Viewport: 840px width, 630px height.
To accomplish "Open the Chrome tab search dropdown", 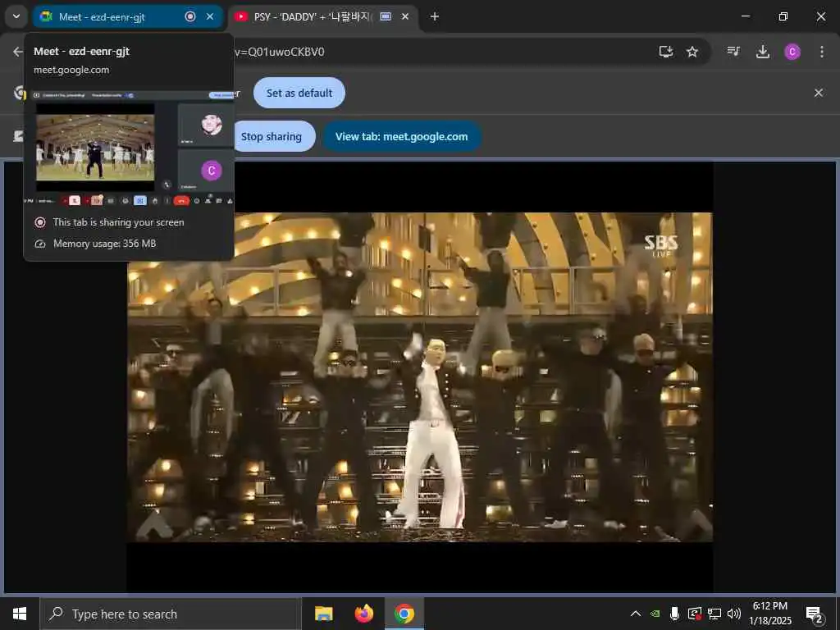I will click(16, 16).
